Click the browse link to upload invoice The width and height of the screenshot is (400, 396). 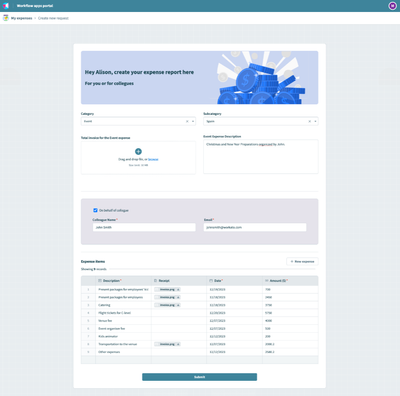(x=153, y=159)
